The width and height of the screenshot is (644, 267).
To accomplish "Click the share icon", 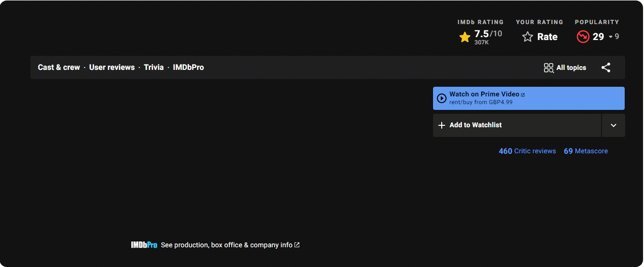I will [x=606, y=67].
